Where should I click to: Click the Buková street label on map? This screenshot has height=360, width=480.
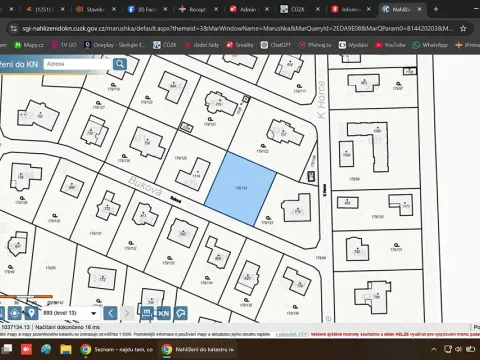145,186
